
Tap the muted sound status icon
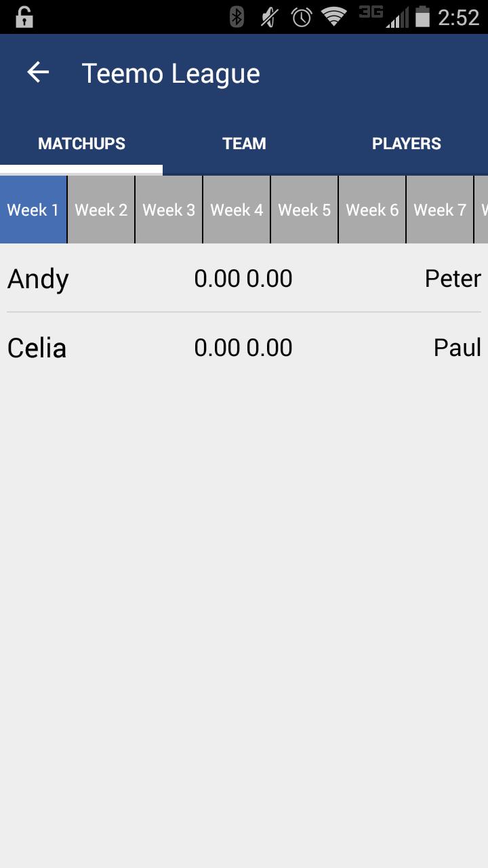tap(269, 17)
